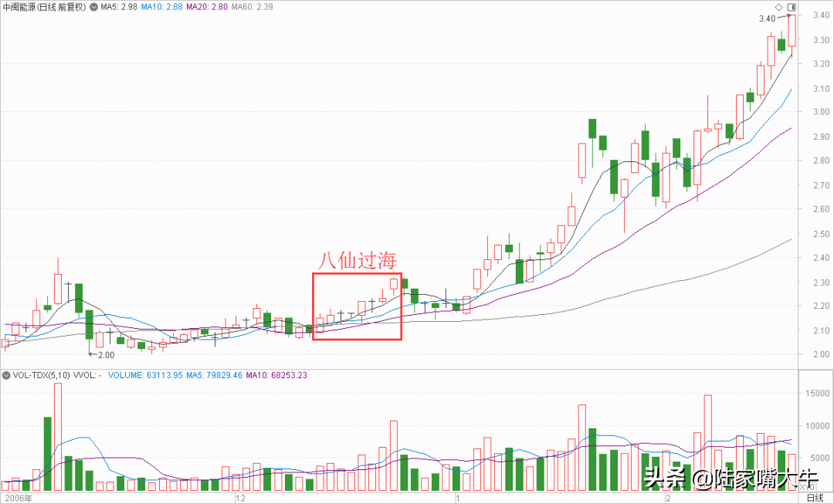Click 2.70 on the price axis
This screenshot has width=834, height=504.
pos(821,185)
